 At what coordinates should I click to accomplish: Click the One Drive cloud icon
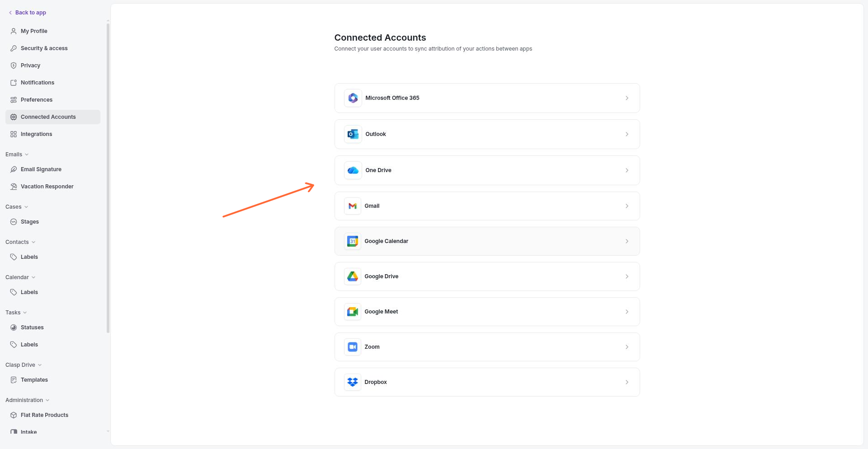point(353,170)
